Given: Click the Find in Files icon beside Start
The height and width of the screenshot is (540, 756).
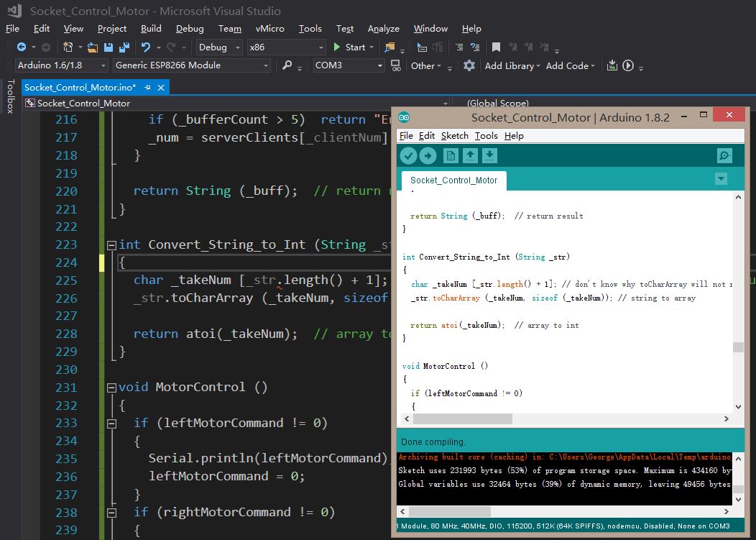Looking at the screenshot, I should pyautogui.click(x=389, y=47).
